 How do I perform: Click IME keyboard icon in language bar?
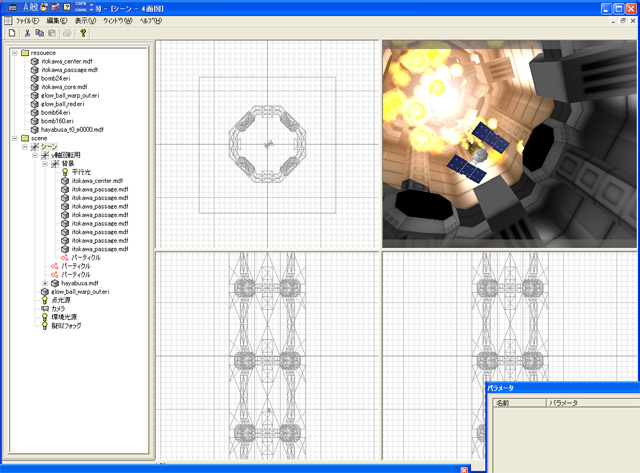pyautogui.click(x=13, y=7)
